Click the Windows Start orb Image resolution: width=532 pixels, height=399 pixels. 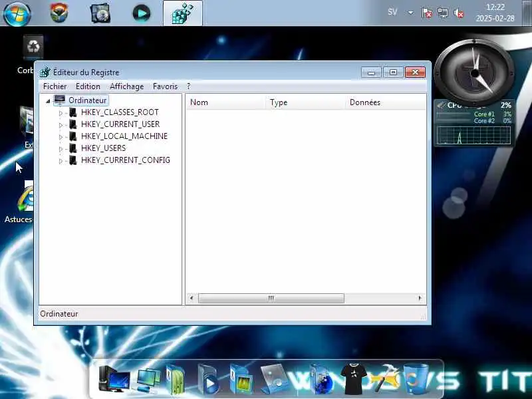pyautogui.click(x=17, y=13)
